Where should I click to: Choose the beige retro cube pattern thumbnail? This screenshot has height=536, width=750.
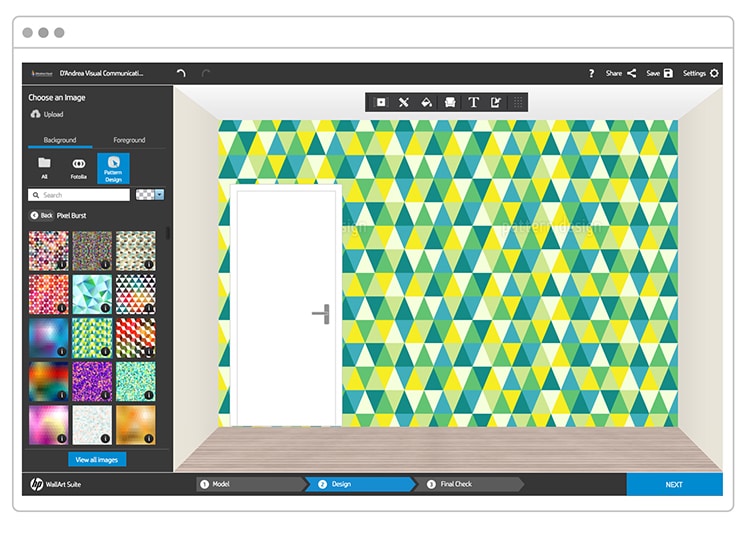(136, 251)
